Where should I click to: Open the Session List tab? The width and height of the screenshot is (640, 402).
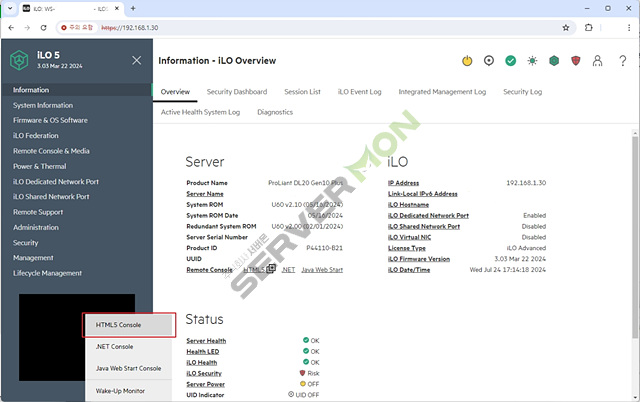click(302, 92)
